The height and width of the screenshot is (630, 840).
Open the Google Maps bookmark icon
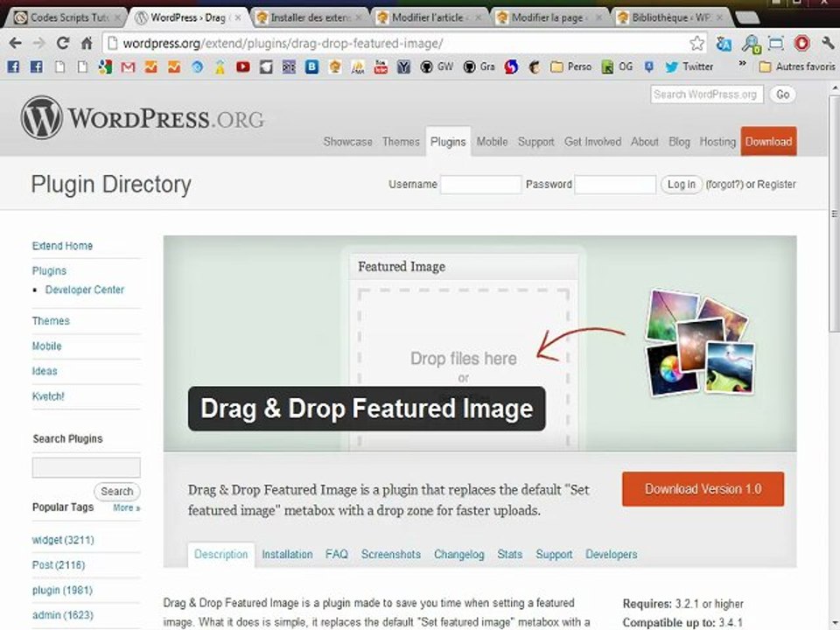tap(105, 66)
